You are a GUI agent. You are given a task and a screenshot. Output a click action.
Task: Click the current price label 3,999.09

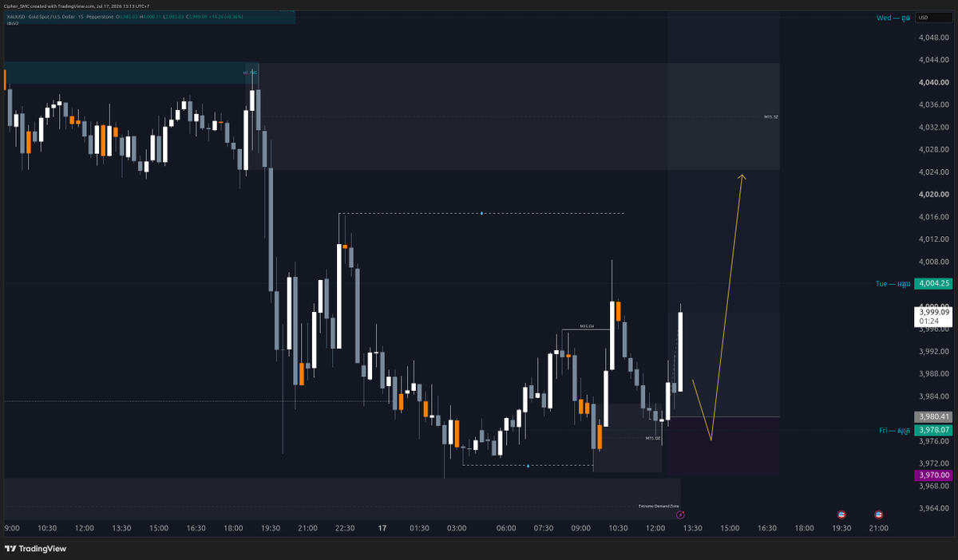pyautogui.click(x=933, y=317)
